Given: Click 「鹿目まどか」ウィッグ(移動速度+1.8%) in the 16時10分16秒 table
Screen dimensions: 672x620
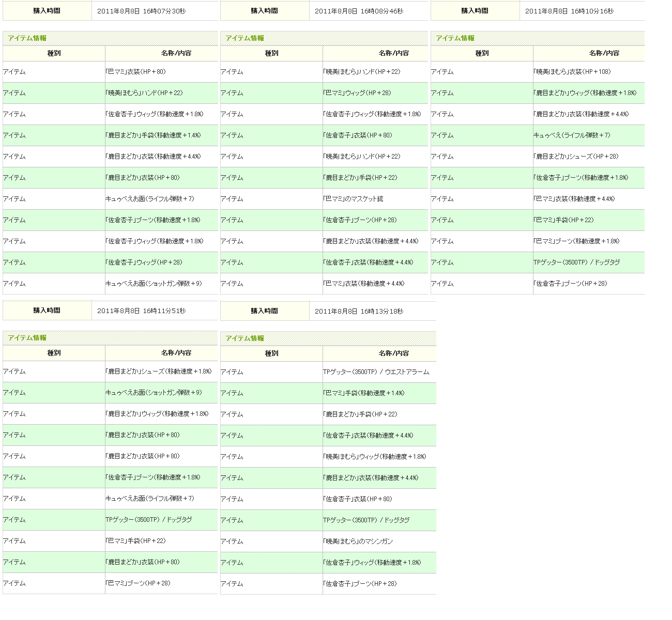Looking at the screenshot, I should click(585, 93).
